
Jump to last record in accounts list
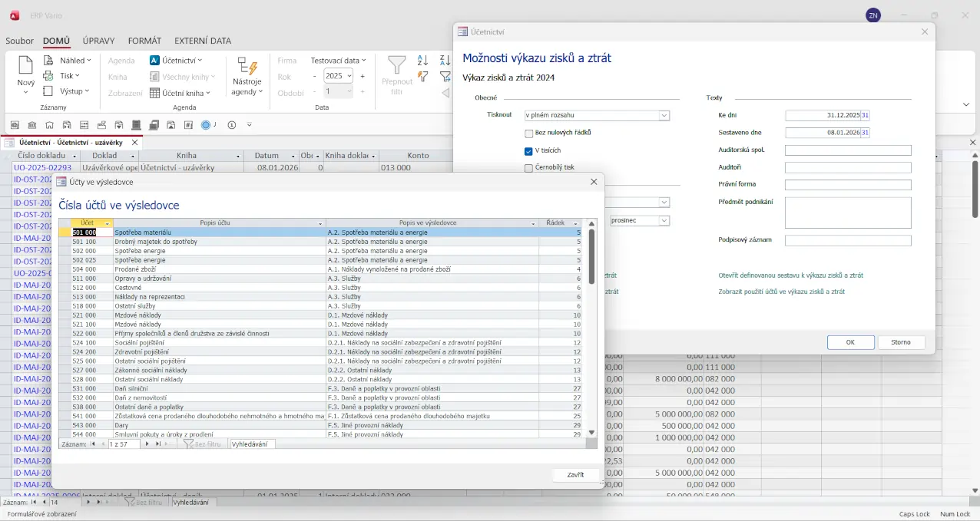coord(158,444)
